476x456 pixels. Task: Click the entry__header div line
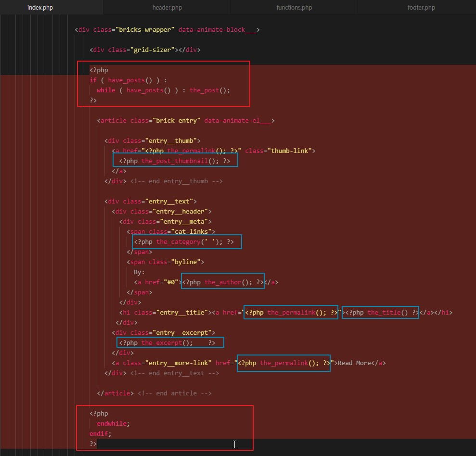(x=162, y=212)
